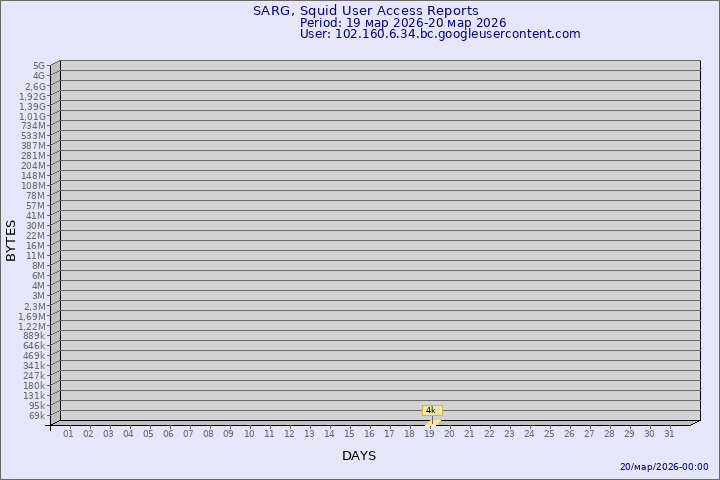This screenshot has height=480, width=720.
Task: Select day 20 on the x-axis
Action: tap(449, 433)
